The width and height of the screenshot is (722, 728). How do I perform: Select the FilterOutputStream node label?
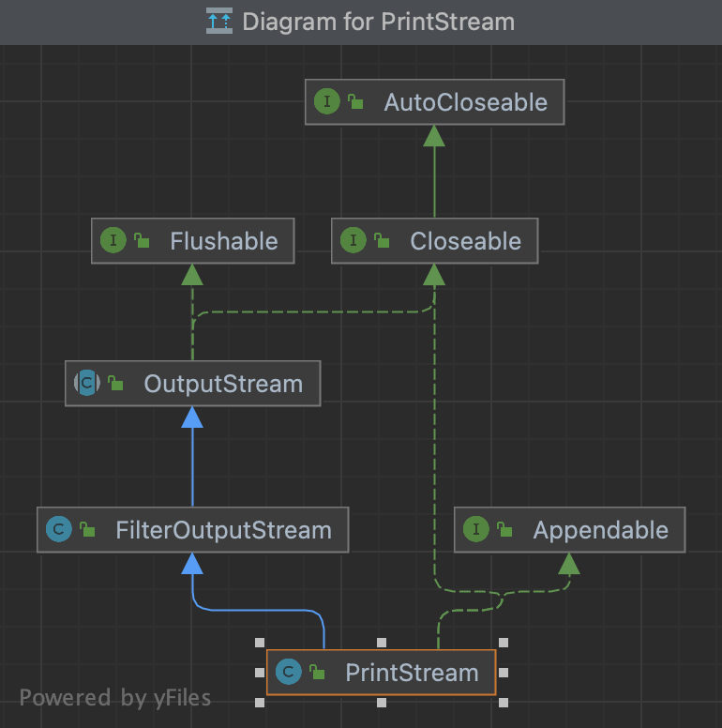pyautogui.click(x=223, y=530)
